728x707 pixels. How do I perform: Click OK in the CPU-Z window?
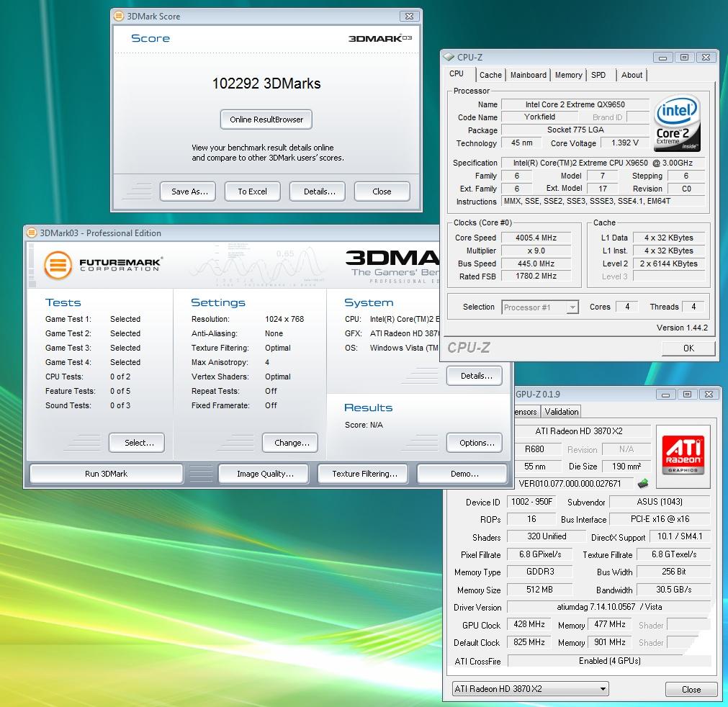(688, 348)
